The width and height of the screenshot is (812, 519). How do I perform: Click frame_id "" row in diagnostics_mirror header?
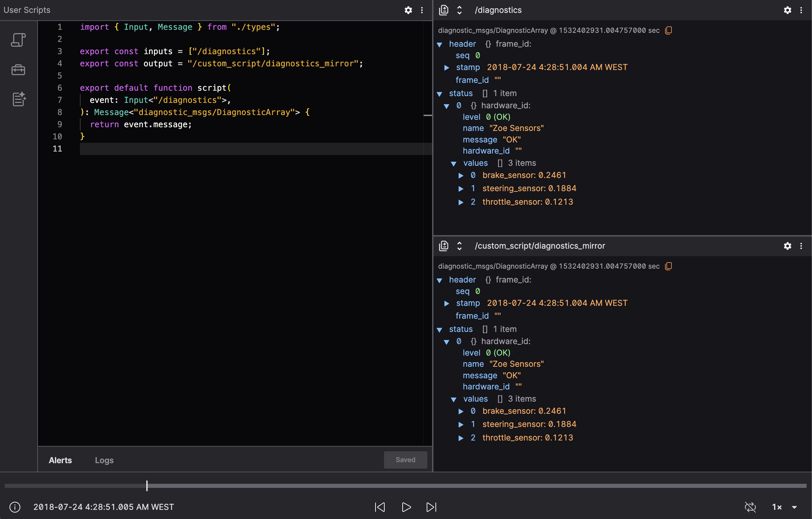click(x=478, y=316)
